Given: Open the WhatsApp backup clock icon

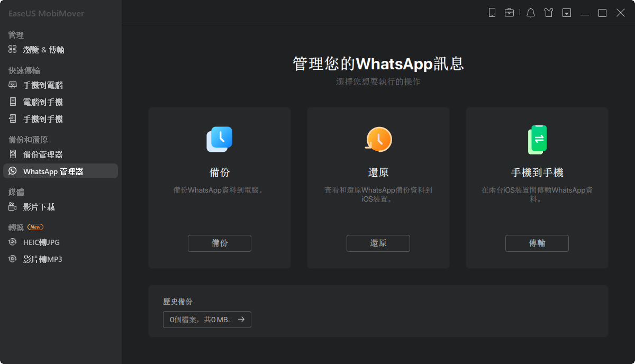Looking at the screenshot, I should (219, 139).
